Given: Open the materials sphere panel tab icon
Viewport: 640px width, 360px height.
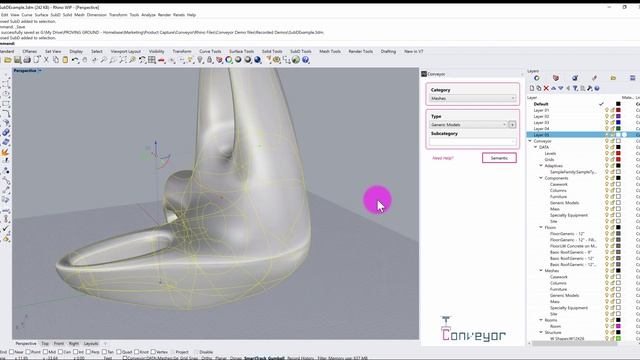Looking at the screenshot, I should (x=575, y=78).
